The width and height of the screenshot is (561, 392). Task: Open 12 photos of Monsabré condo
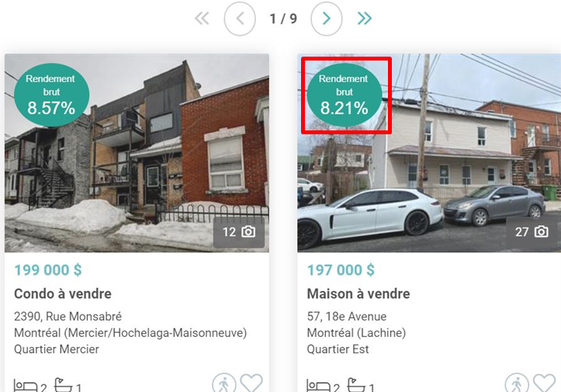point(239,232)
